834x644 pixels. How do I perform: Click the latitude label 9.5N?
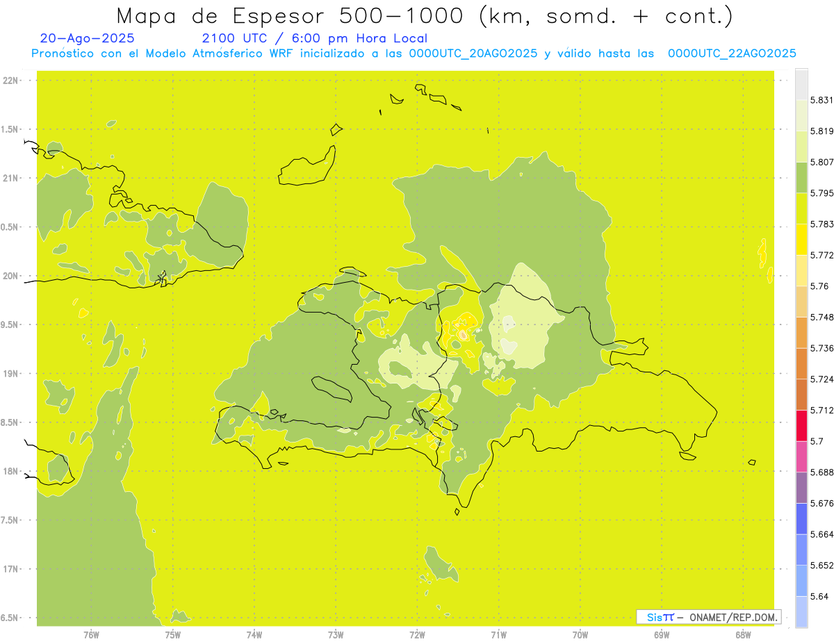[10, 324]
